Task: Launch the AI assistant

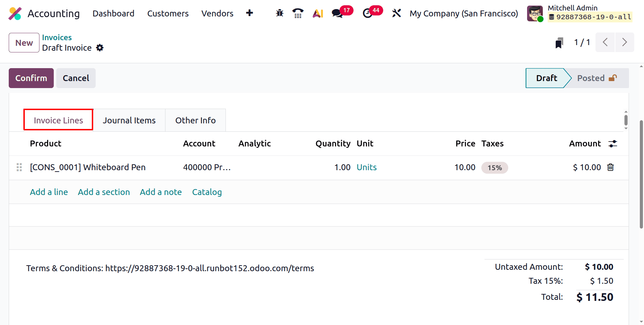Action: click(317, 13)
